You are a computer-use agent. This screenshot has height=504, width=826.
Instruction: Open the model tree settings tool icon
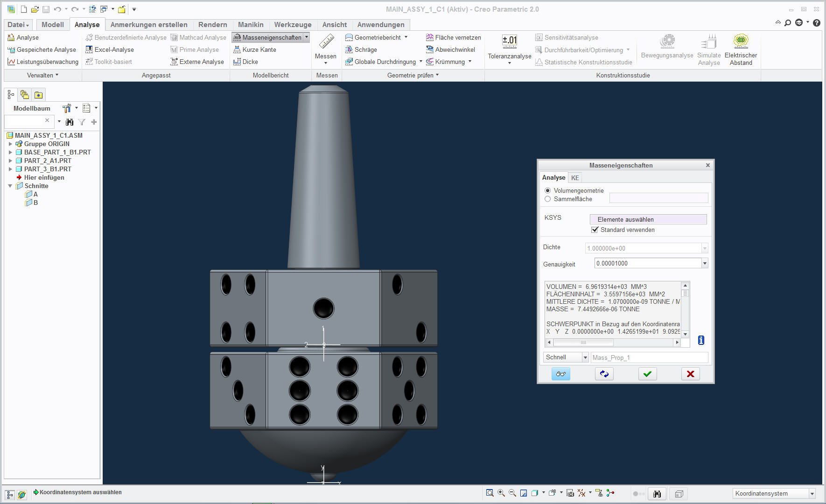[x=67, y=108]
